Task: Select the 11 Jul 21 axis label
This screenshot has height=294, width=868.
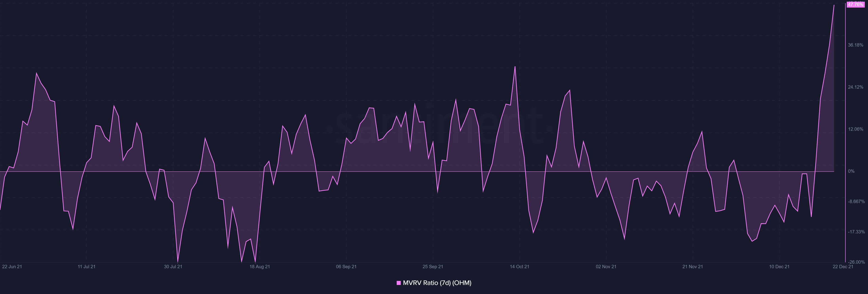Action: (87, 267)
